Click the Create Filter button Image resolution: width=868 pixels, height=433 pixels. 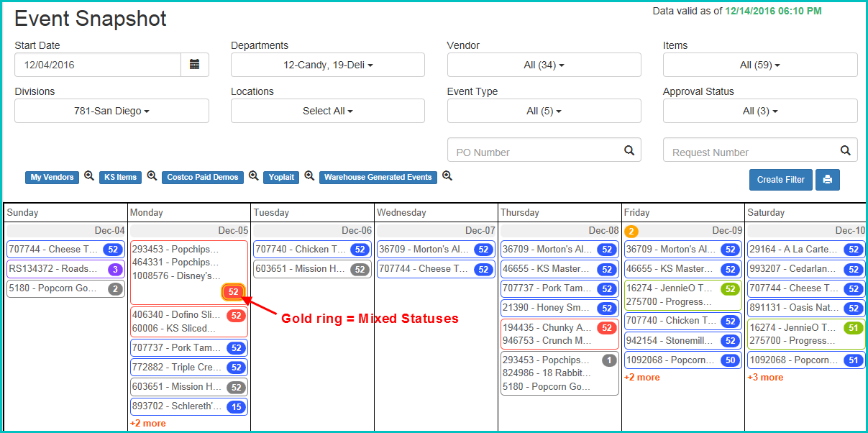780,180
